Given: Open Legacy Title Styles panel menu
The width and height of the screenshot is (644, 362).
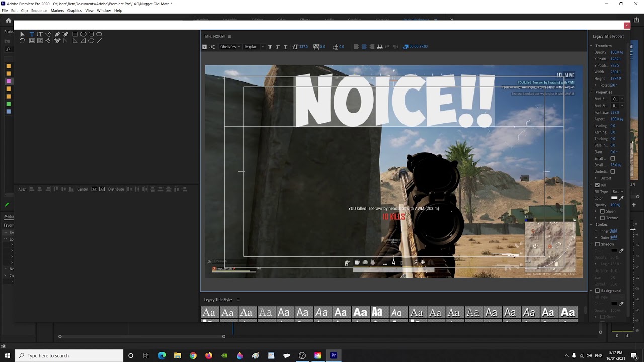Looking at the screenshot, I should pos(238,300).
